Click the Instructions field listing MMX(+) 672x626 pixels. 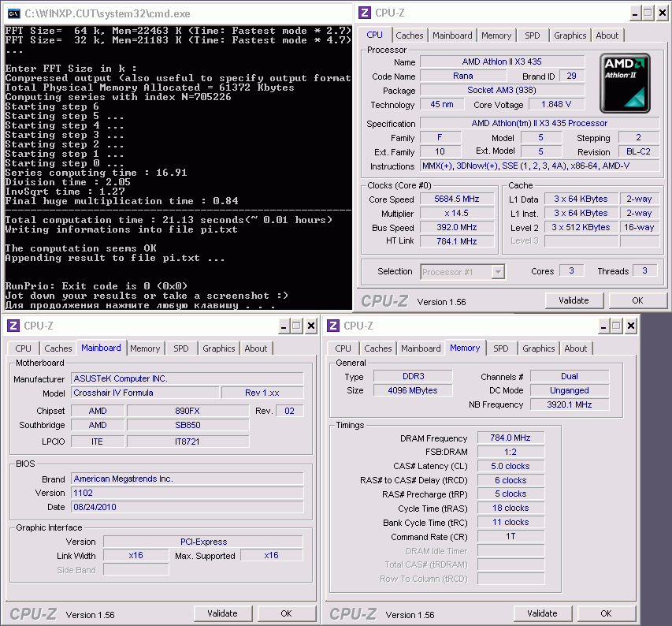pyautogui.click(x=540, y=166)
